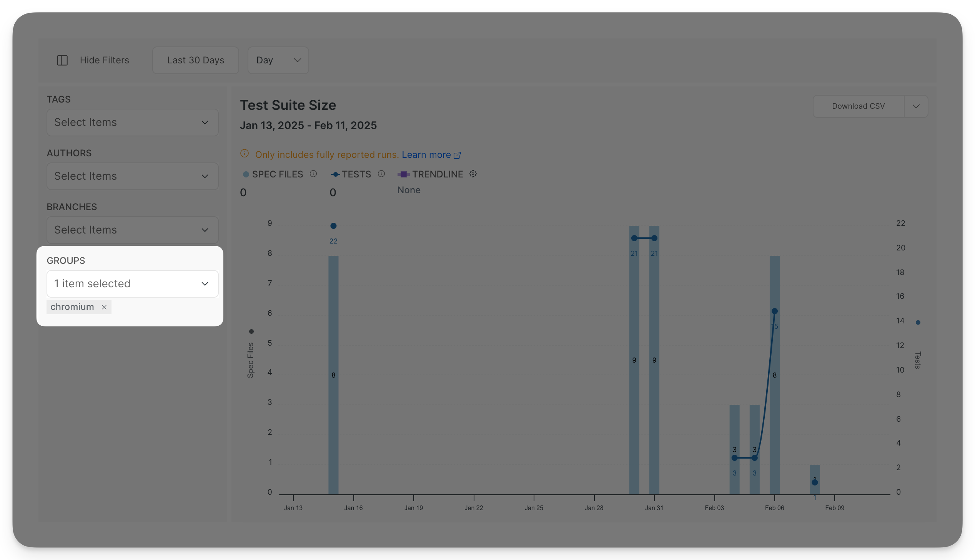Open the Last 30 Days range picker
975x560 pixels.
pyautogui.click(x=196, y=60)
